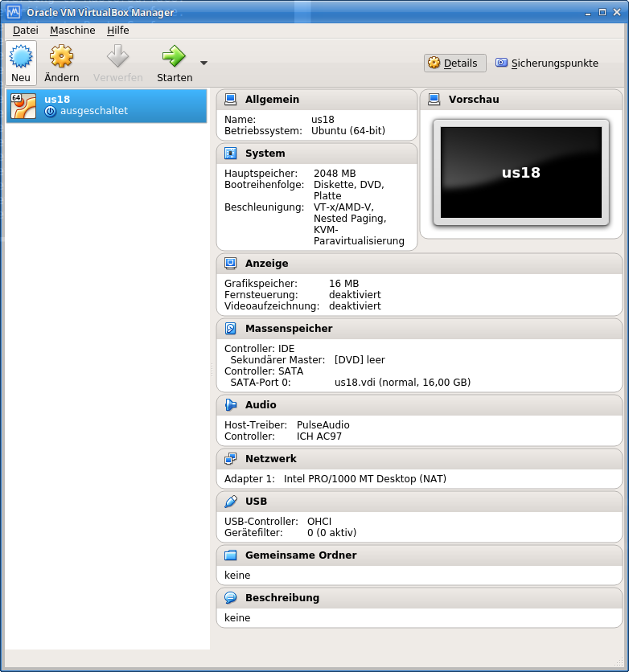Click the Details gear icon
The width and height of the screenshot is (629, 672).
434,63
